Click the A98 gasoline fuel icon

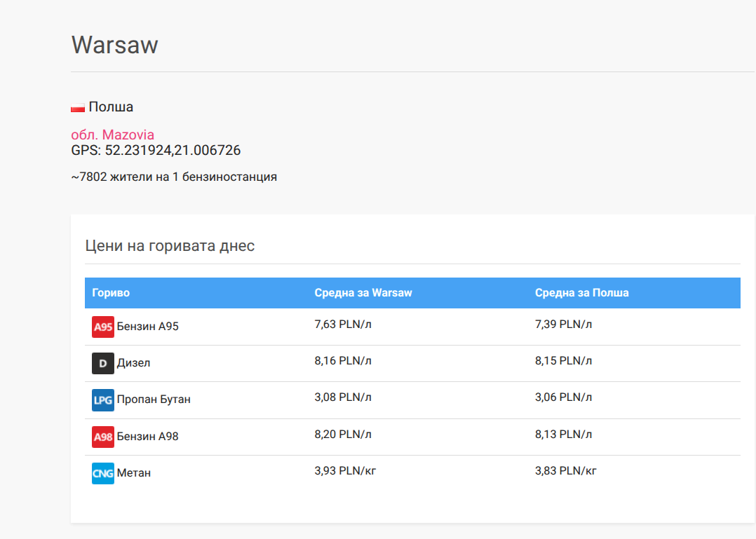(x=102, y=437)
